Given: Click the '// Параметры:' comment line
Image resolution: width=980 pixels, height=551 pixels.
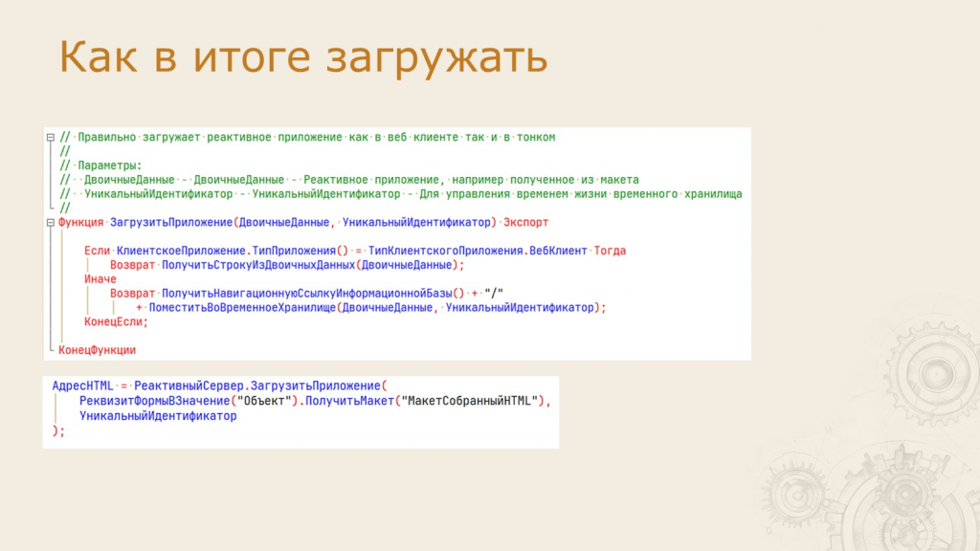Looking at the screenshot, I should point(100,165).
